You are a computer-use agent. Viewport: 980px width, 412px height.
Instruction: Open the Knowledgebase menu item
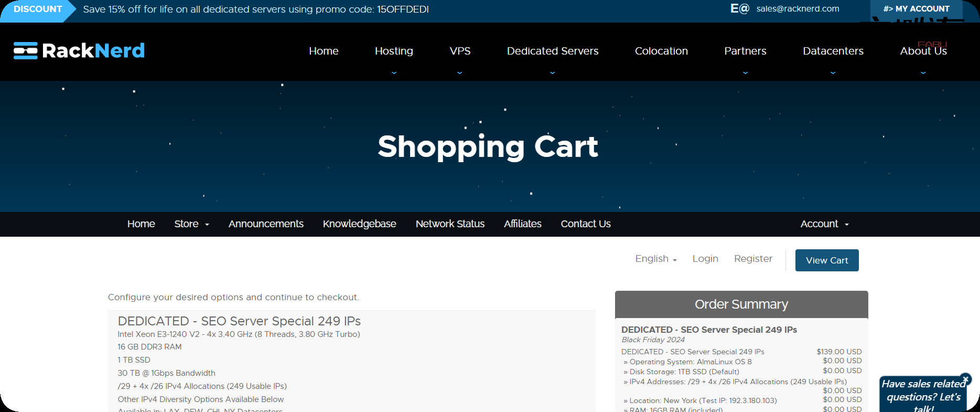tap(359, 224)
